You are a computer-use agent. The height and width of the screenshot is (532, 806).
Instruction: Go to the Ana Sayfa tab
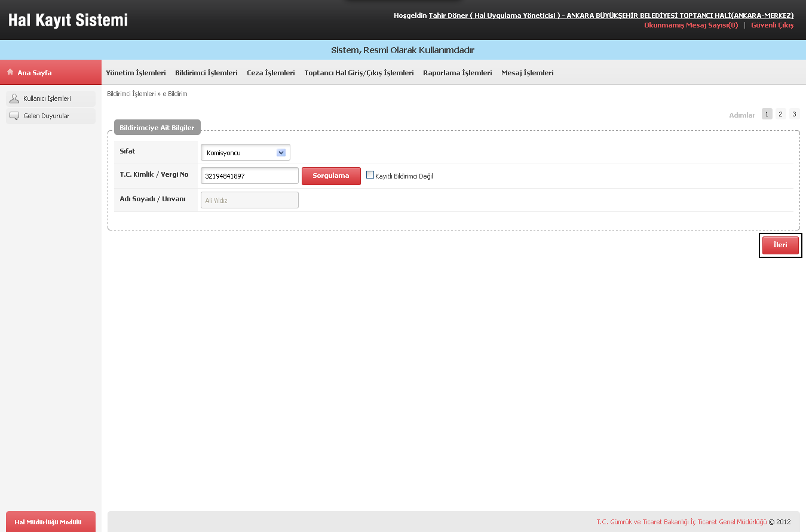[51, 72]
